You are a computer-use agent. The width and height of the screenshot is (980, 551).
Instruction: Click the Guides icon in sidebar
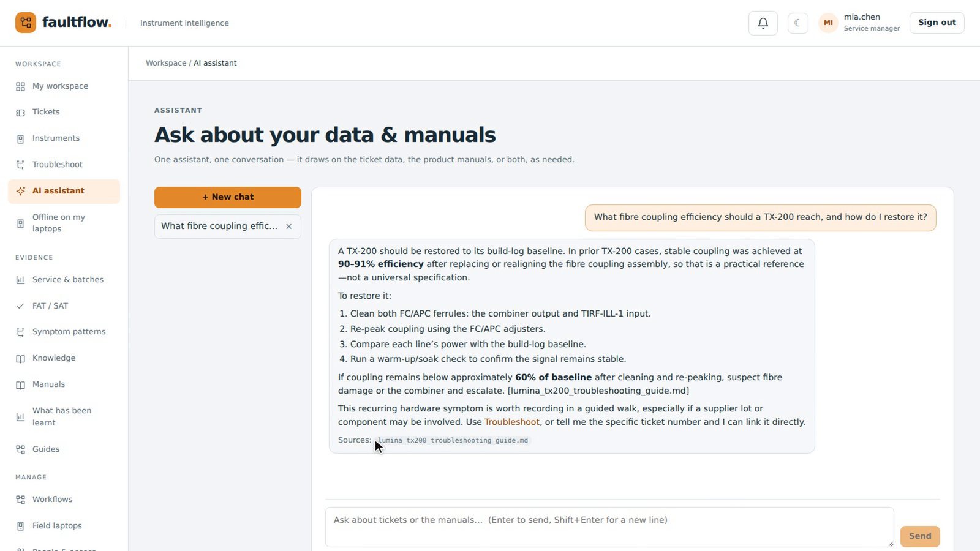point(21,449)
